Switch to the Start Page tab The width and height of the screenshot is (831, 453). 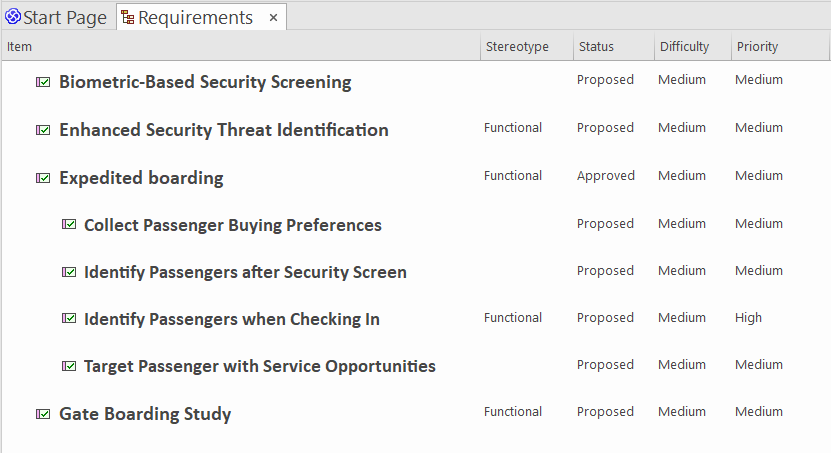coord(57,17)
